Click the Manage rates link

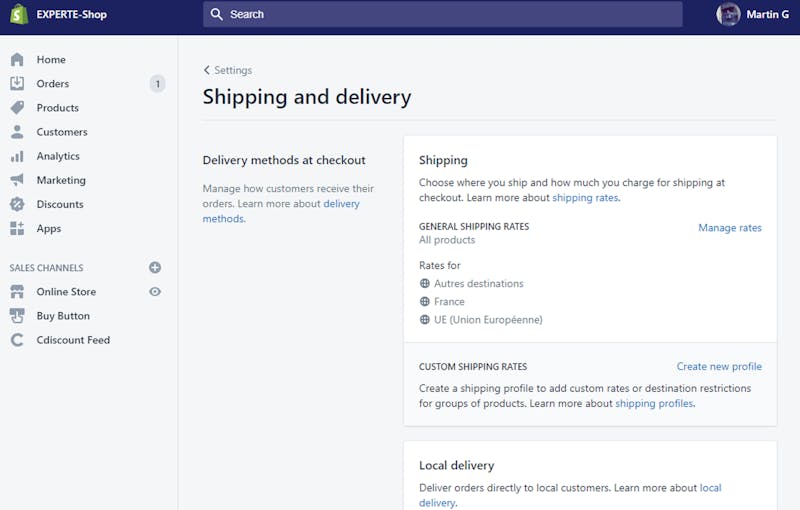click(x=729, y=228)
